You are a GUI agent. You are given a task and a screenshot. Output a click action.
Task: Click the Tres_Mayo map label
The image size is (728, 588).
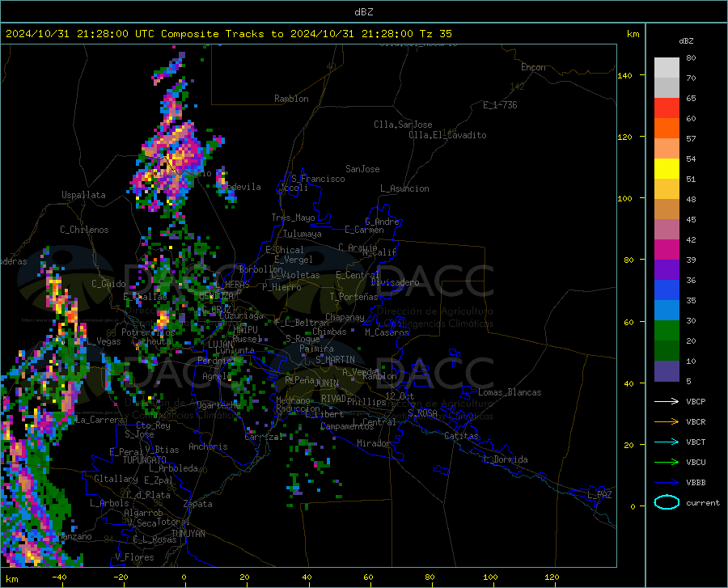click(x=293, y=218)
